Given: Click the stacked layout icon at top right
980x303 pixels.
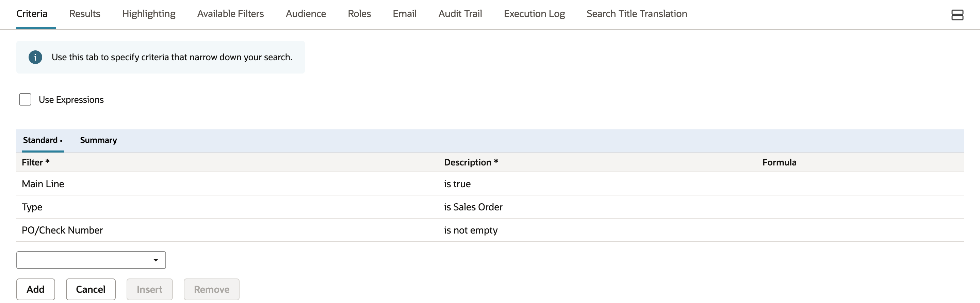Looking at the screenshot, I should [x=957, y=15].
